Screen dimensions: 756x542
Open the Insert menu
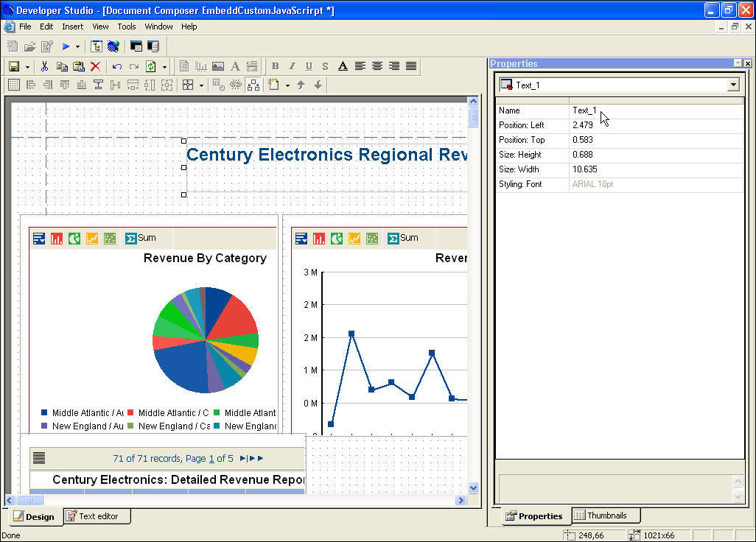click(72, 27)
